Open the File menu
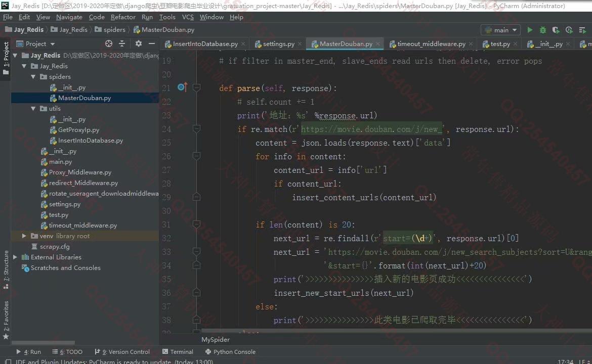Image resolution: width=592 pixels, height=364 pixels. (x=8, y=17)
